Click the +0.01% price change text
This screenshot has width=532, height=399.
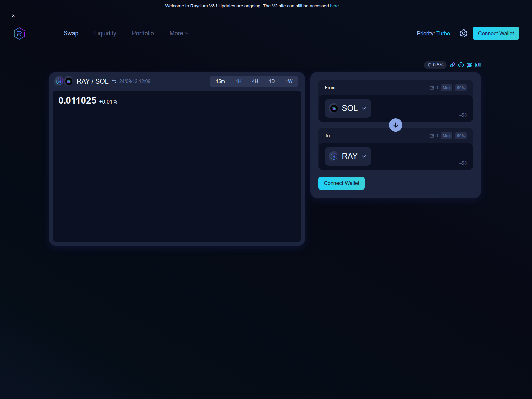tap(108, 102)
